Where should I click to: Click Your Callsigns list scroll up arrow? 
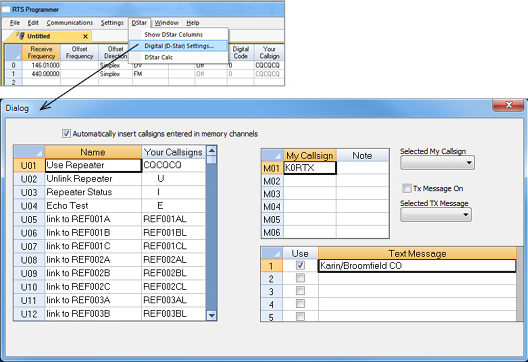coord(211,151)
